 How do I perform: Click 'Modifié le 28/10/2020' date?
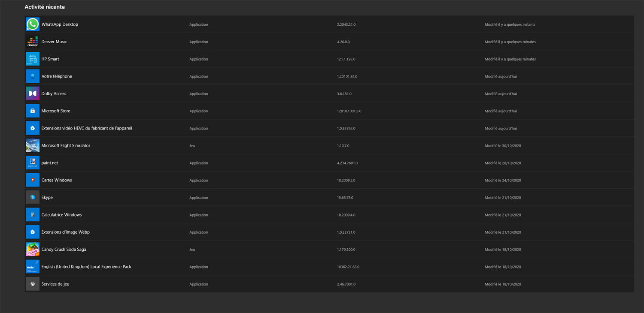(503, 163)
